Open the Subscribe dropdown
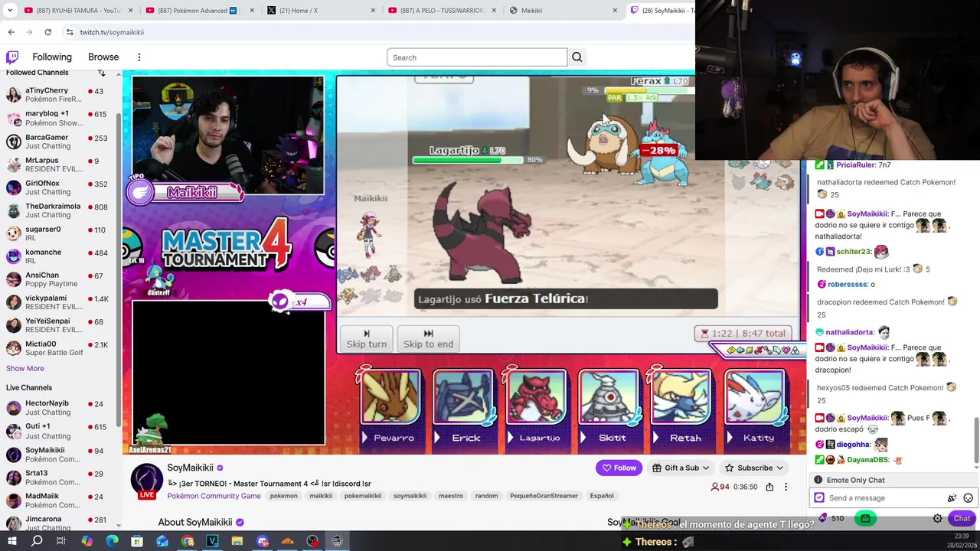The image size is (980, 551). pyautogui.click(x=753, y=468)
